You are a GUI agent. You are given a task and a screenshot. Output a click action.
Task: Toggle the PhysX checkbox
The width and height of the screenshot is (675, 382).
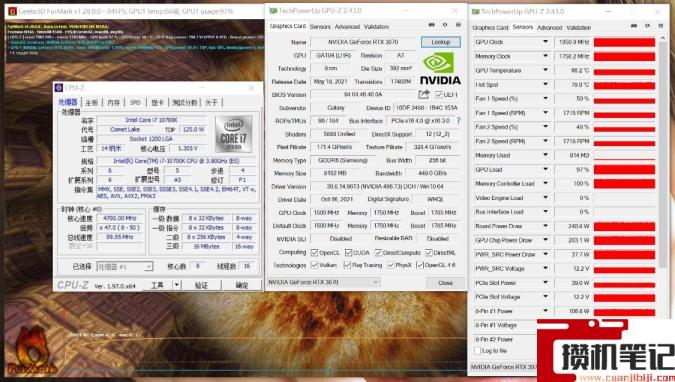coord(390,265)
